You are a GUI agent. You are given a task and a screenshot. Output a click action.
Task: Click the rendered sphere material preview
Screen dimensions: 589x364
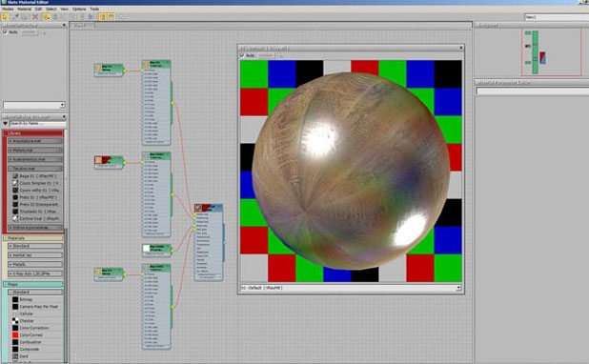351,171
